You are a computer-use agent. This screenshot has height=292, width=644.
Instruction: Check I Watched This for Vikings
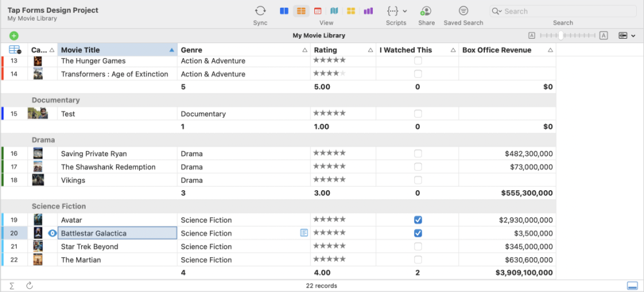418,180
